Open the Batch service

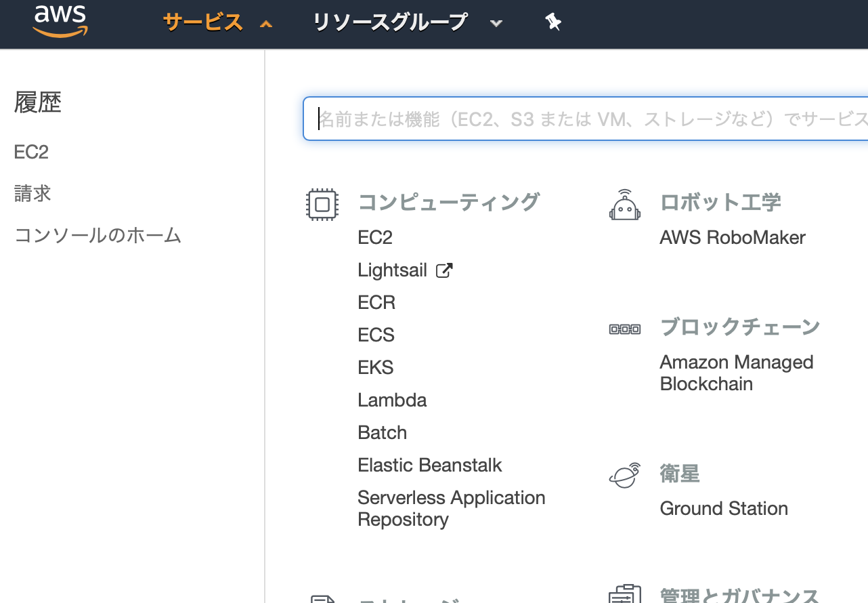pos(383,433)
